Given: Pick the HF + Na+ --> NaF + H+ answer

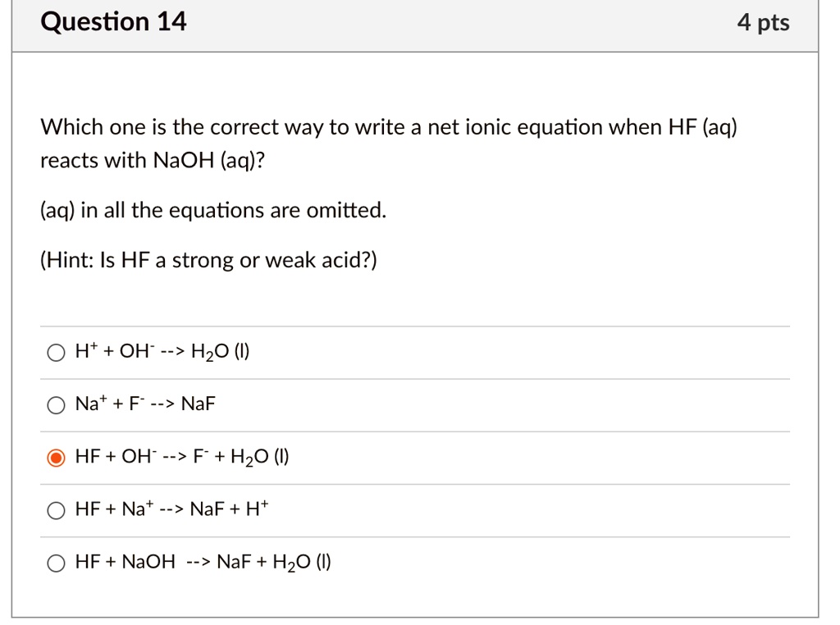Looking at the screenshot, I should coord(56,509).
